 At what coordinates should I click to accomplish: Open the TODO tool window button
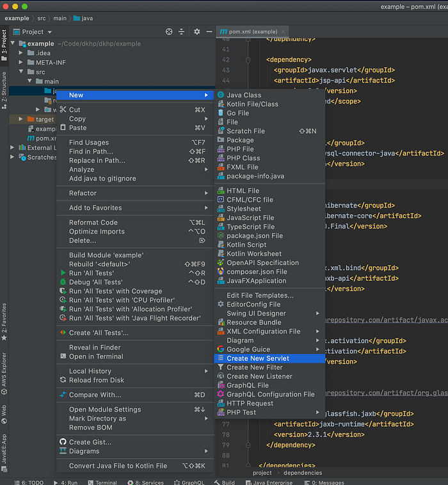(x=29, y=482)
